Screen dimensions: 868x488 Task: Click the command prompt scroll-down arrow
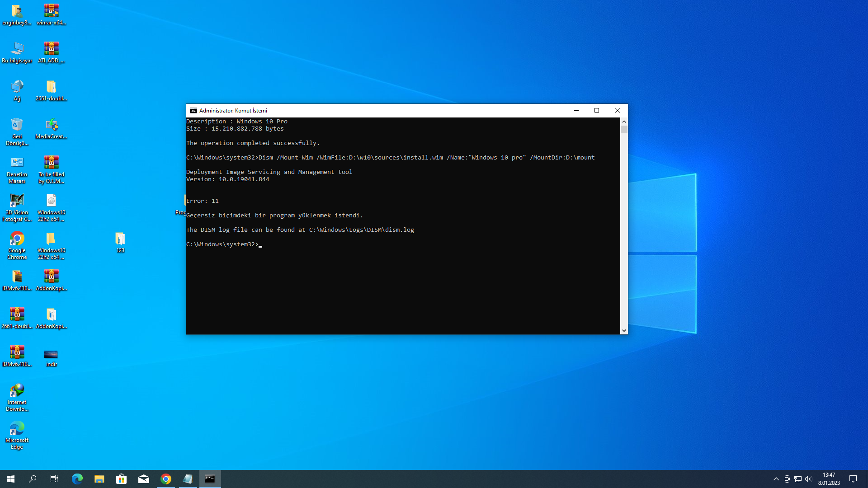coord(624,331)
